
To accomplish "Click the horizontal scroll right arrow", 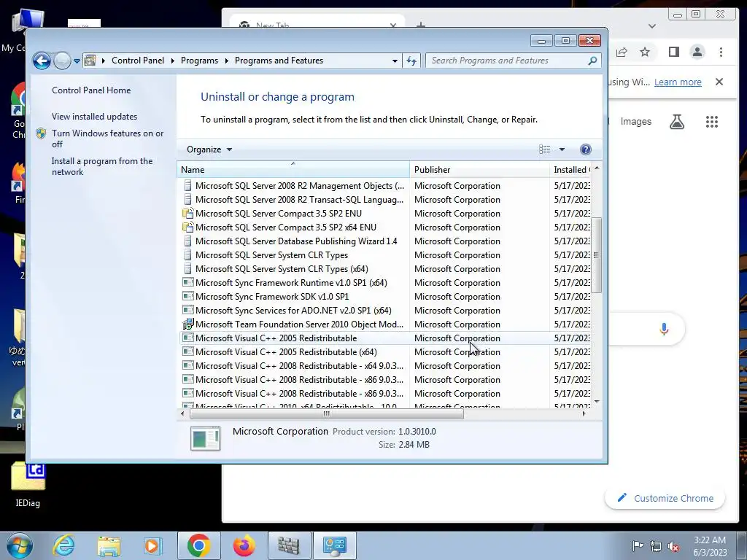I will (x=584, y=414).
